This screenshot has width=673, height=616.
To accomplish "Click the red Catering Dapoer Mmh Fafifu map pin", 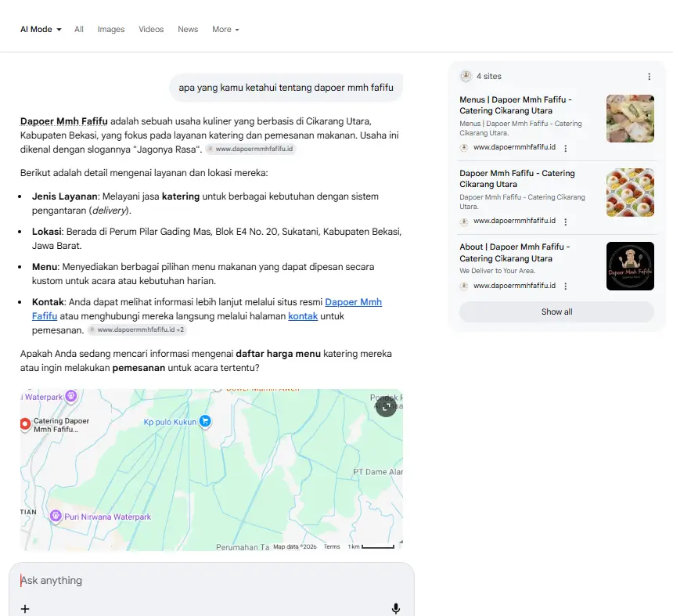I will 25,424.
